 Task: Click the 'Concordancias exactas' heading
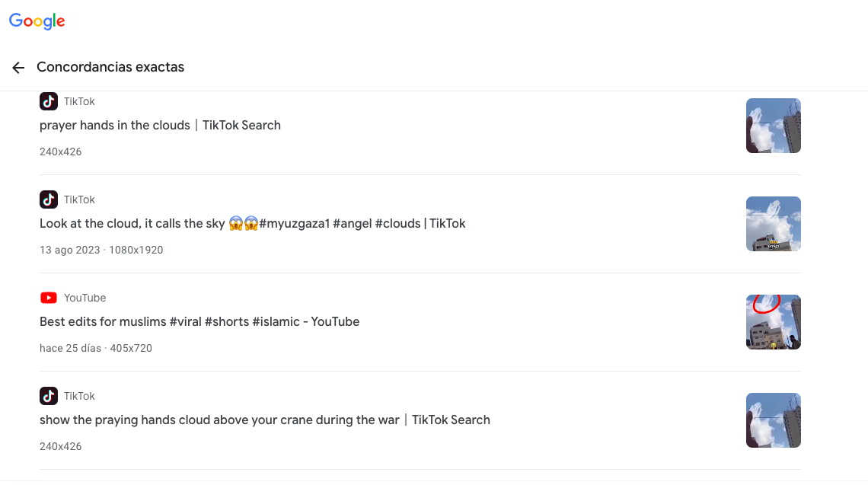point(110,67)
